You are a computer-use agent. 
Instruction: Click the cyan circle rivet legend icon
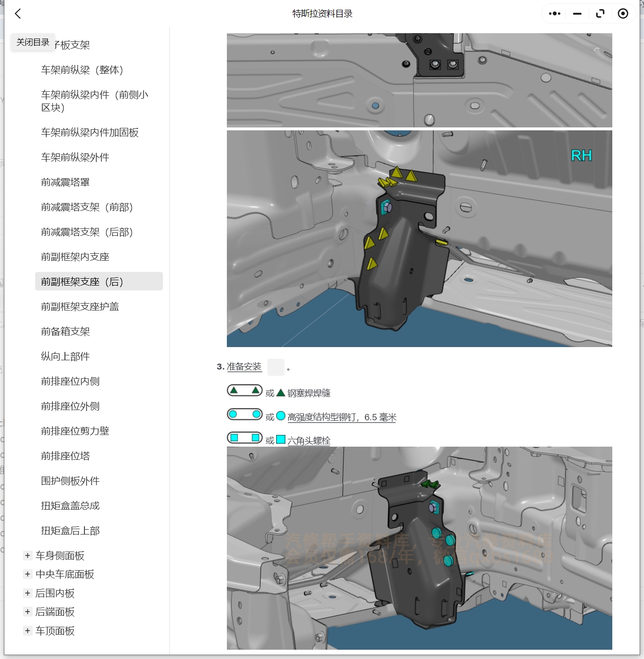point(280,415)
